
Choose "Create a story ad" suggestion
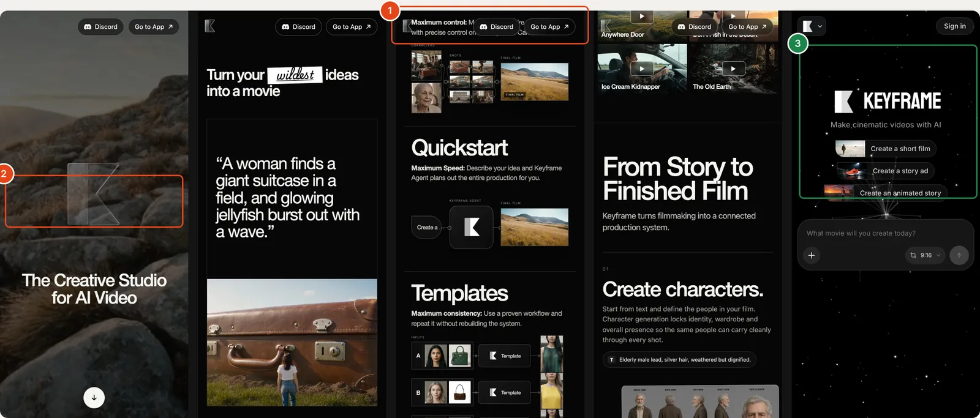pos(886,171)
